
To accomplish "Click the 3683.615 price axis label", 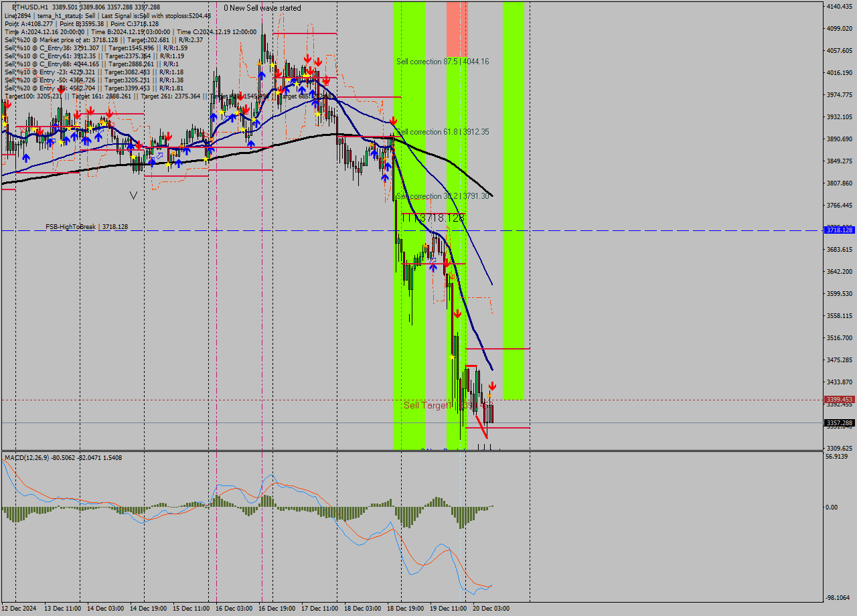I will pos(840,249).
